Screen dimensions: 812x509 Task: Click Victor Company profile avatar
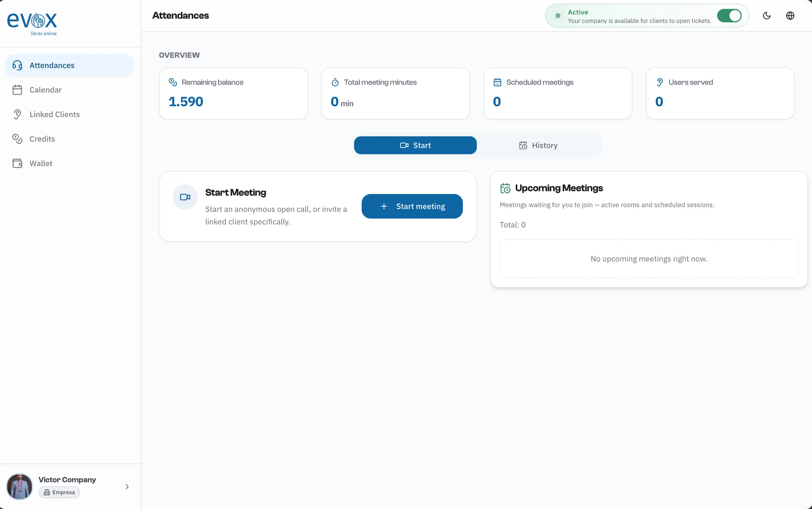click(x=20, y=486)
